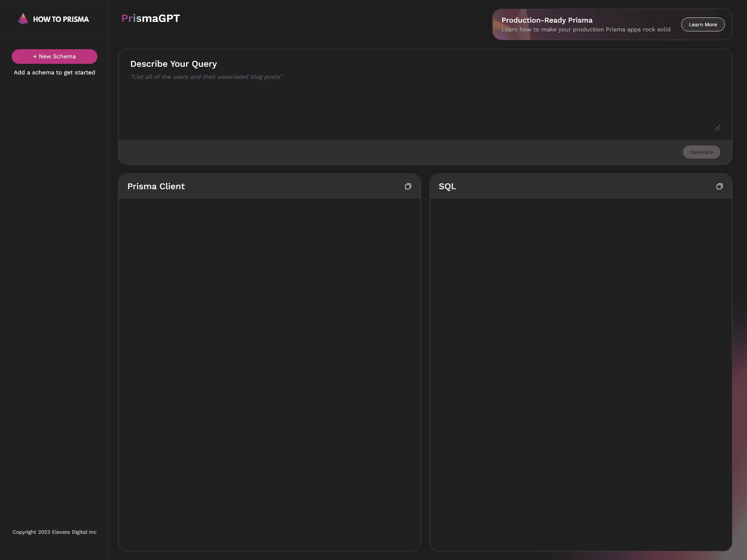
Task: Click the Production-Ready Prisma banner title
Action: click(547, 20)
